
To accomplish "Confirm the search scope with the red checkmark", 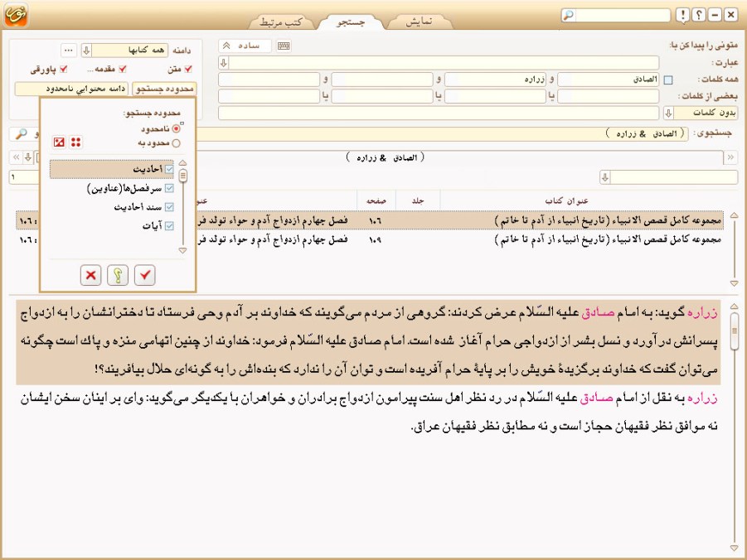I will click(x=145, y=275).
